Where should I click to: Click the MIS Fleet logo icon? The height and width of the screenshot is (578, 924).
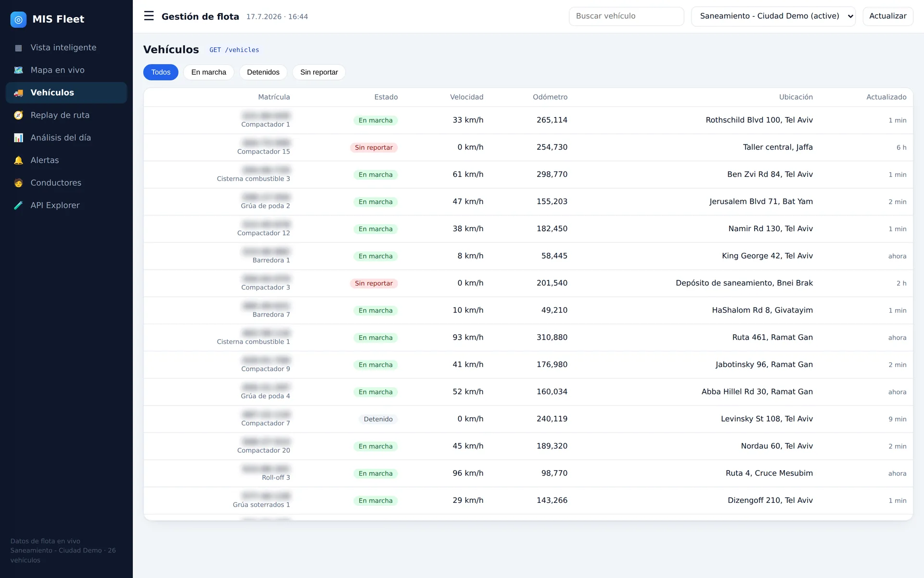click(x=18, y=19)
